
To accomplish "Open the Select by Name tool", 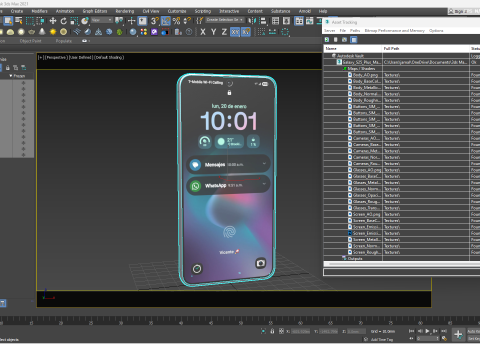I will tap(19, 21).
